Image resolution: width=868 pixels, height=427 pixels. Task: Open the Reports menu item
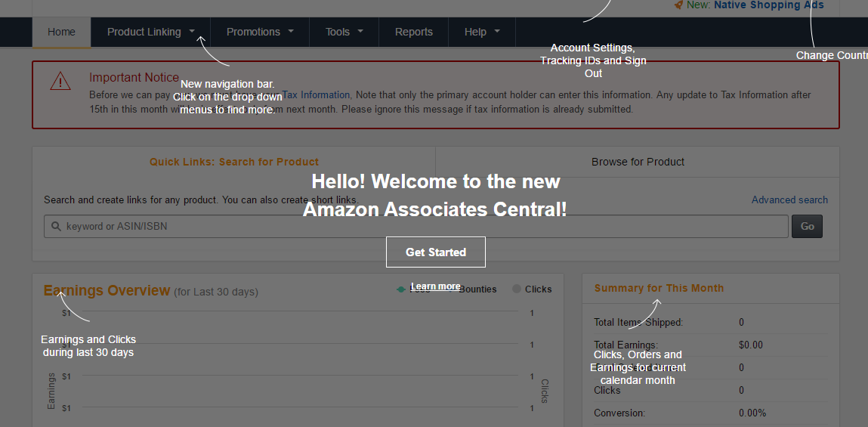[x=413, y=32]
